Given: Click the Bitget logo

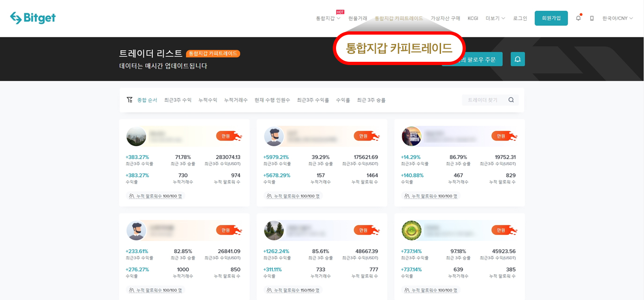Looking at the screenshot, I should point(33,18).
